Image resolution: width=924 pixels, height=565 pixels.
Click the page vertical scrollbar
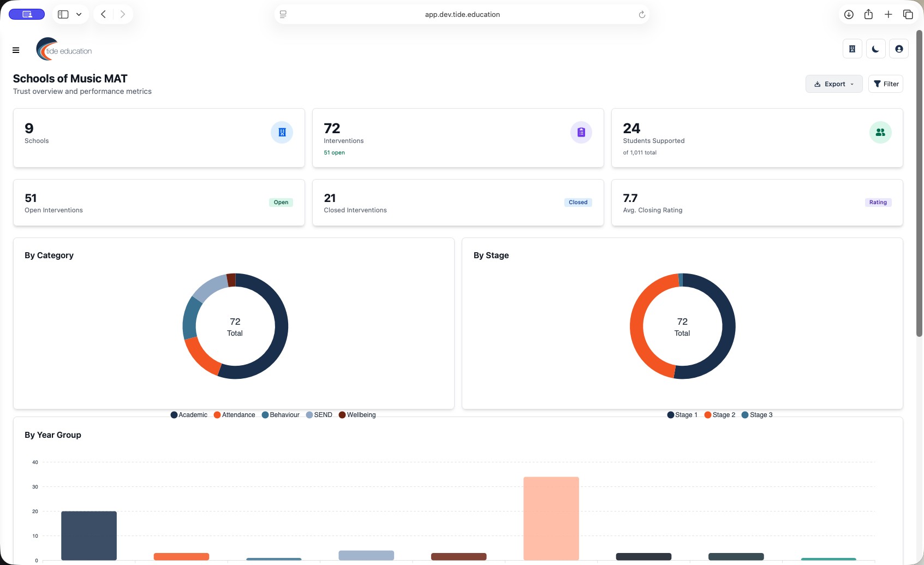pyautogui.click(x=919, y=183)
